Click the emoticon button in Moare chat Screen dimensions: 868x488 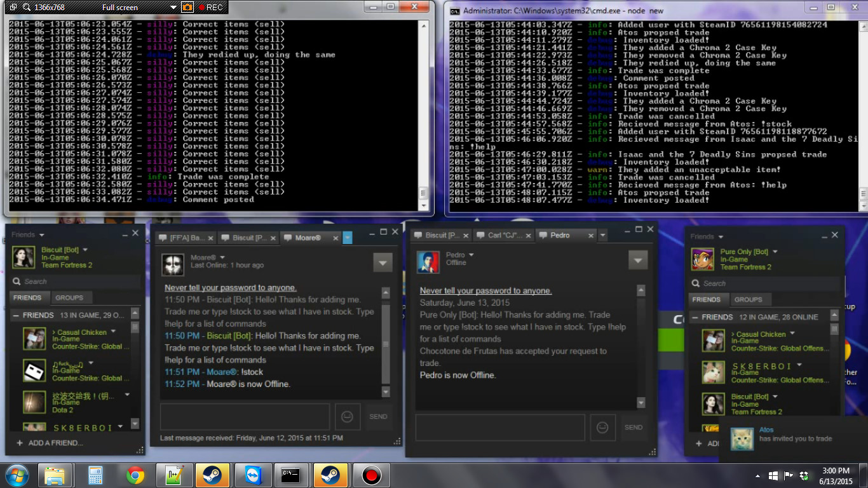pyautogui.click(x=347, y=417)
